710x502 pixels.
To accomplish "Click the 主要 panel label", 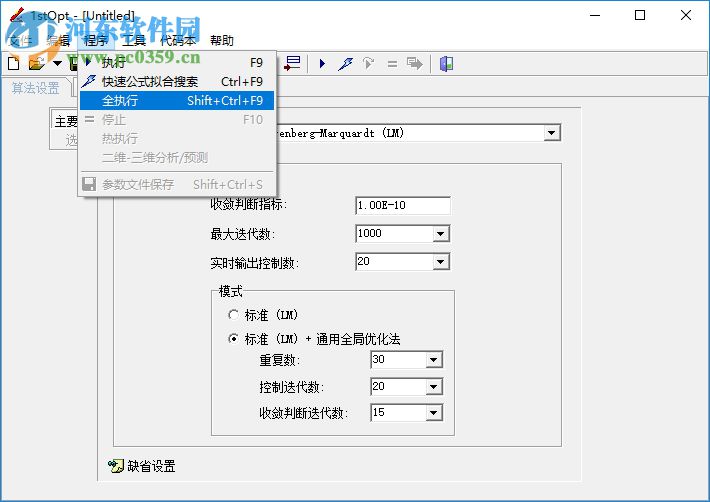I will (67, 121).
